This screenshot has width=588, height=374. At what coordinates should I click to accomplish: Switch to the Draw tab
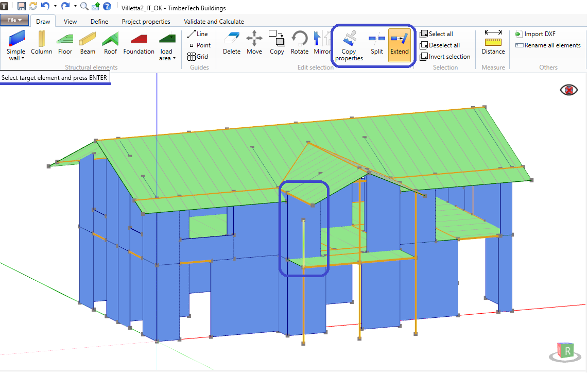click(43, 22)
